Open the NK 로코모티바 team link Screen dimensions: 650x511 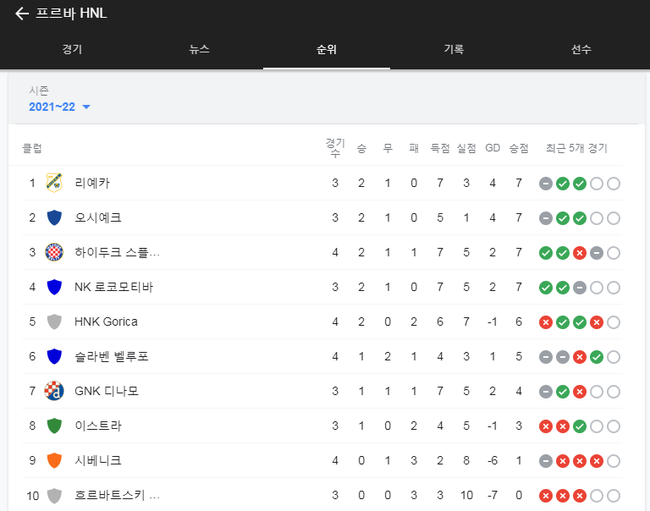click(x=114, y=287)
